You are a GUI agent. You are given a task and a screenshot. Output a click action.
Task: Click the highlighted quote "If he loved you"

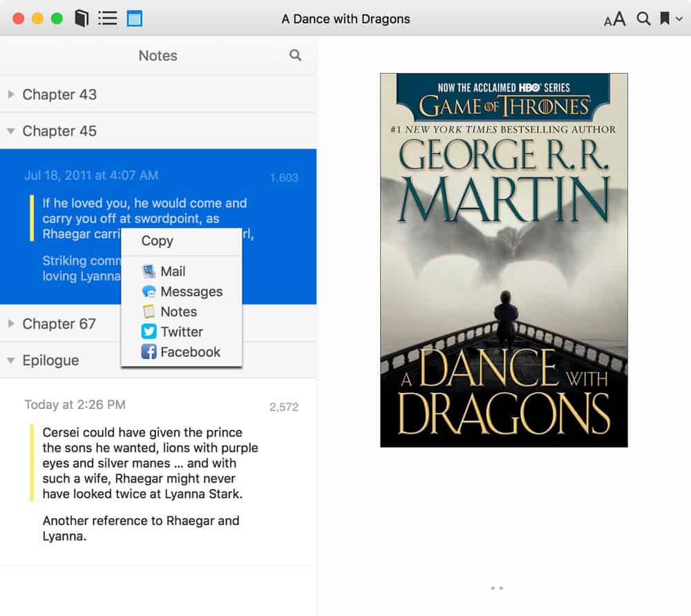148,218
